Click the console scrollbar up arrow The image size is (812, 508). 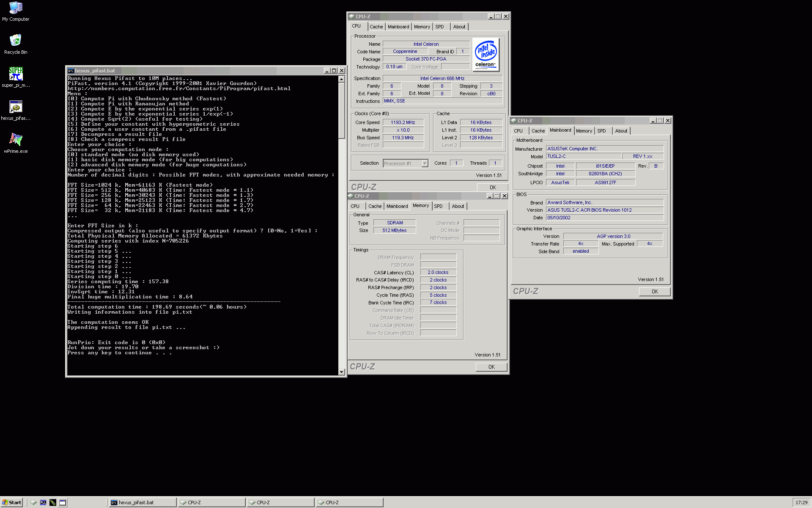click(342, 79)
